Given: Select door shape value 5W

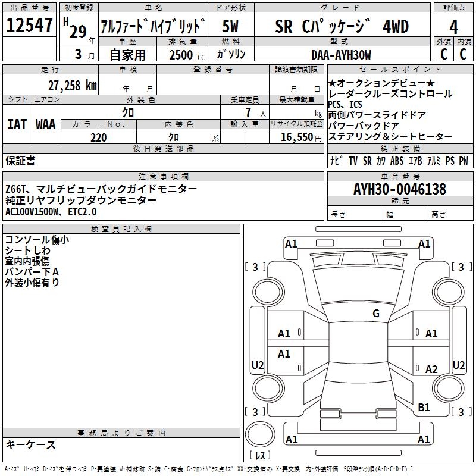Looking at the screenshot, I should [x=230, y=26].
